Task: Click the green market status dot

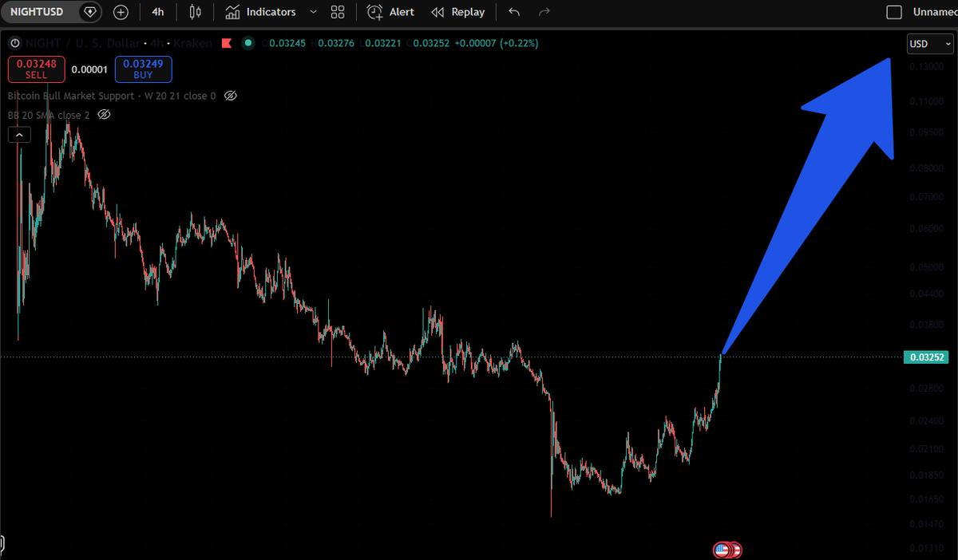Action: click(248, 43)
